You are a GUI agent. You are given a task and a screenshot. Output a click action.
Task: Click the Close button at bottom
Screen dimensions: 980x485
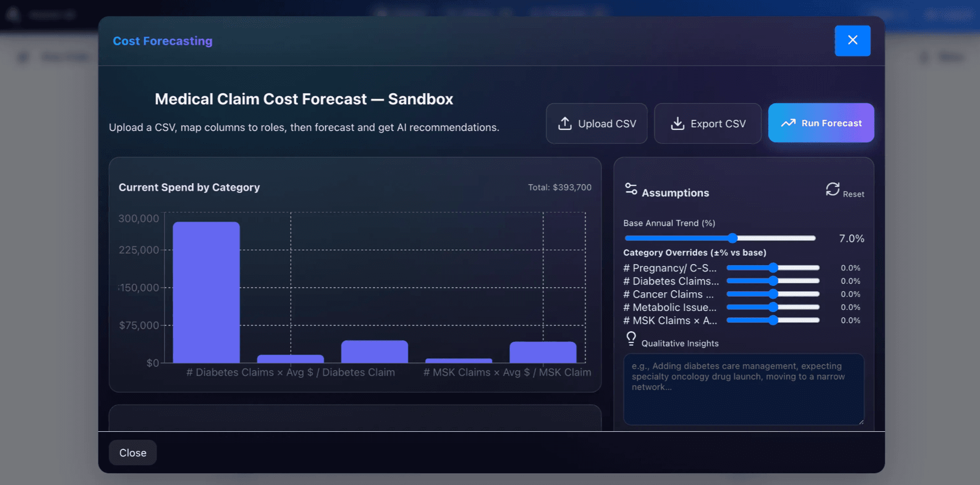(x=133, y=453)
